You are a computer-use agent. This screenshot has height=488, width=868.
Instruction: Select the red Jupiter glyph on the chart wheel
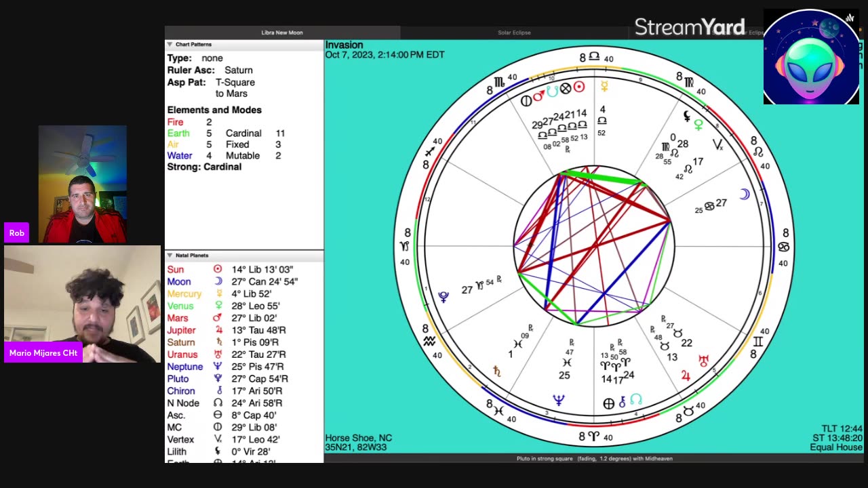click(686, 375)
